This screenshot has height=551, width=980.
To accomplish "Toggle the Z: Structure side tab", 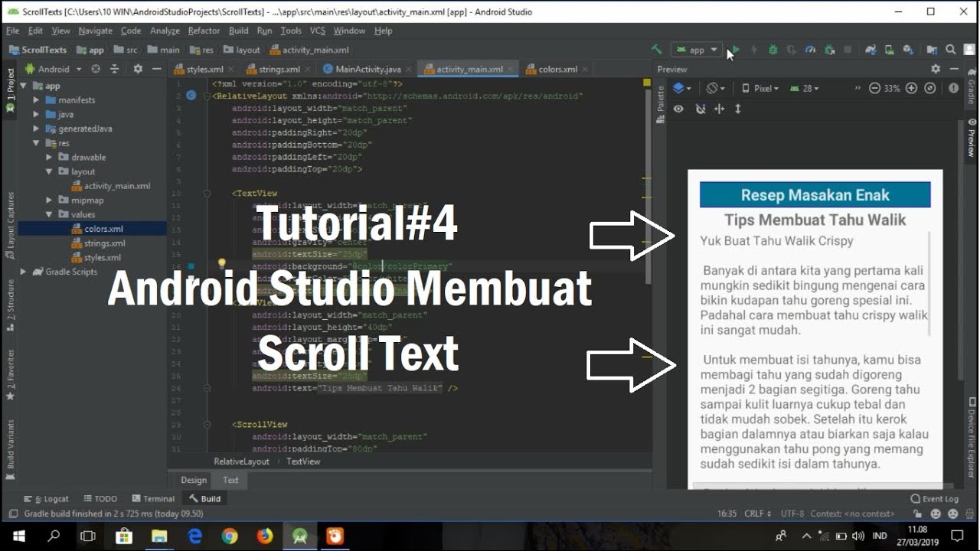I will click(10, 305).
